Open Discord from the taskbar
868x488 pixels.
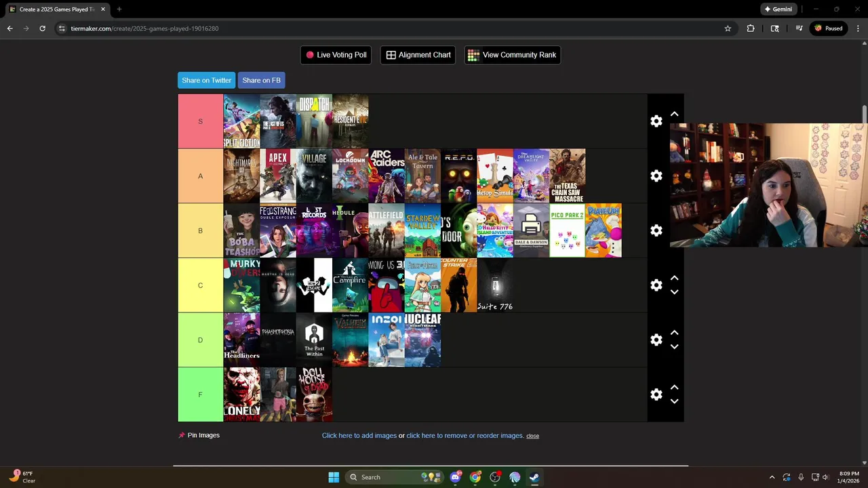[456, 477]
